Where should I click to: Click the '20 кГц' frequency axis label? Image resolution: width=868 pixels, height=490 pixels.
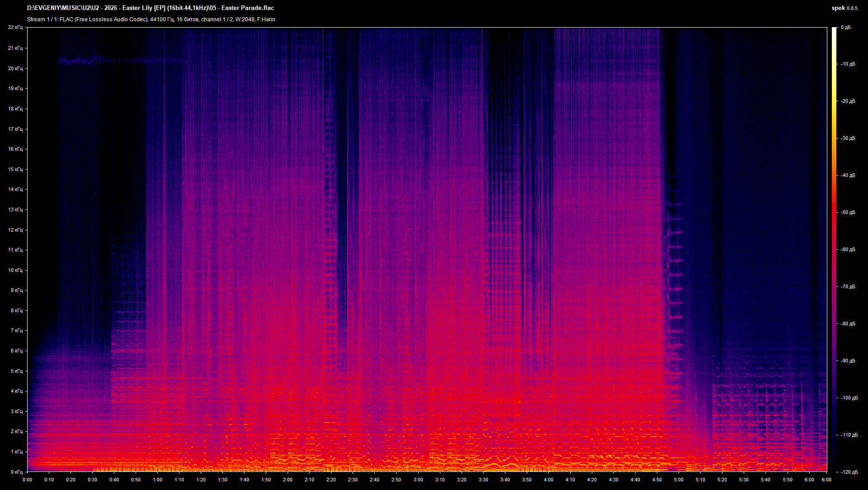pos(15,68)
